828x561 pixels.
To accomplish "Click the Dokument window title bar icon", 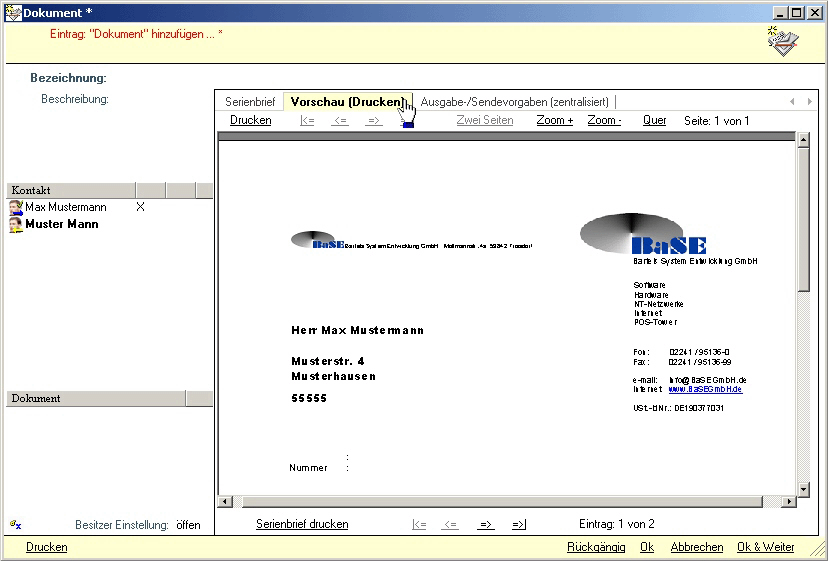I will [13, 13].
